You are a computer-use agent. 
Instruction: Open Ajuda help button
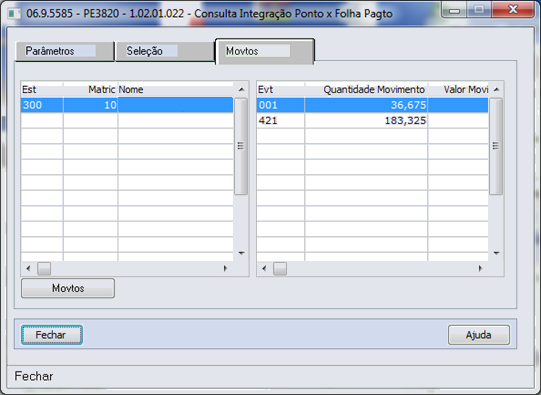(479, 335)
